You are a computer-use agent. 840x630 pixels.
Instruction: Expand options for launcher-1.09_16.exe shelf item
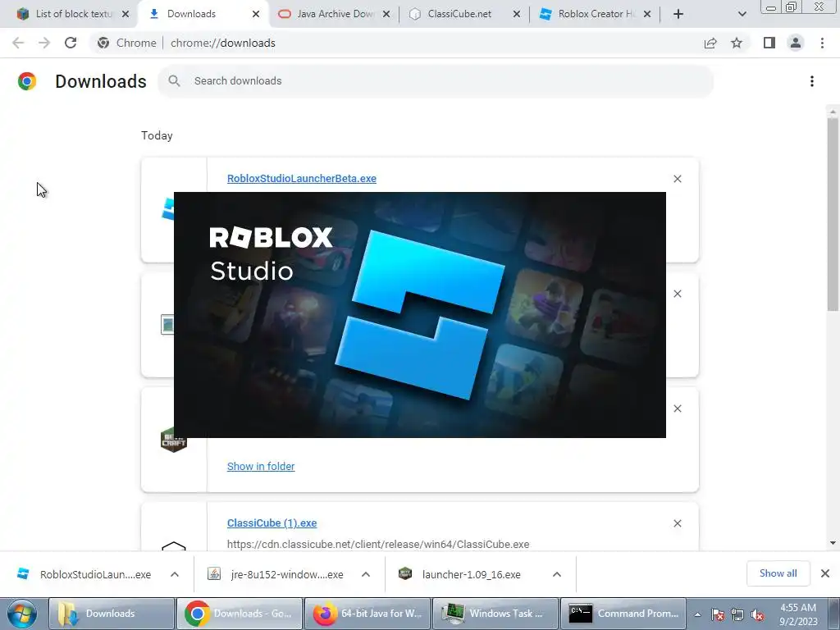[x=557, y=574]
